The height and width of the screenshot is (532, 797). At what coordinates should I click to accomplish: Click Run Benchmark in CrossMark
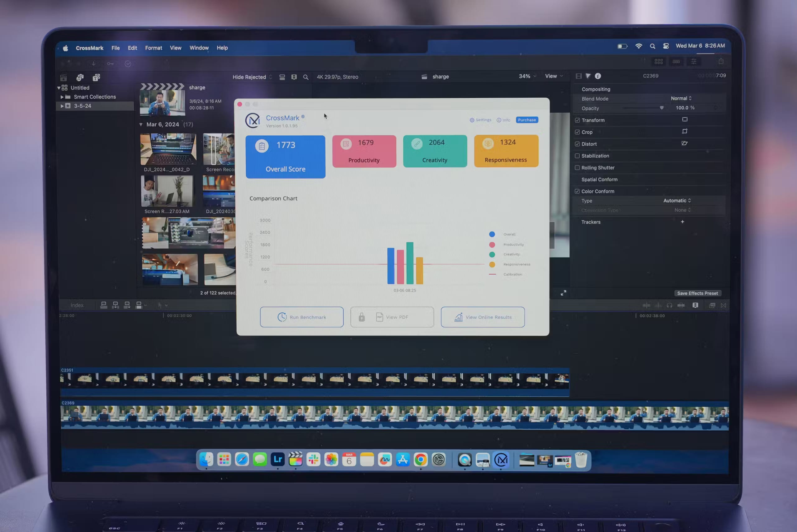(x=301, y=317)
